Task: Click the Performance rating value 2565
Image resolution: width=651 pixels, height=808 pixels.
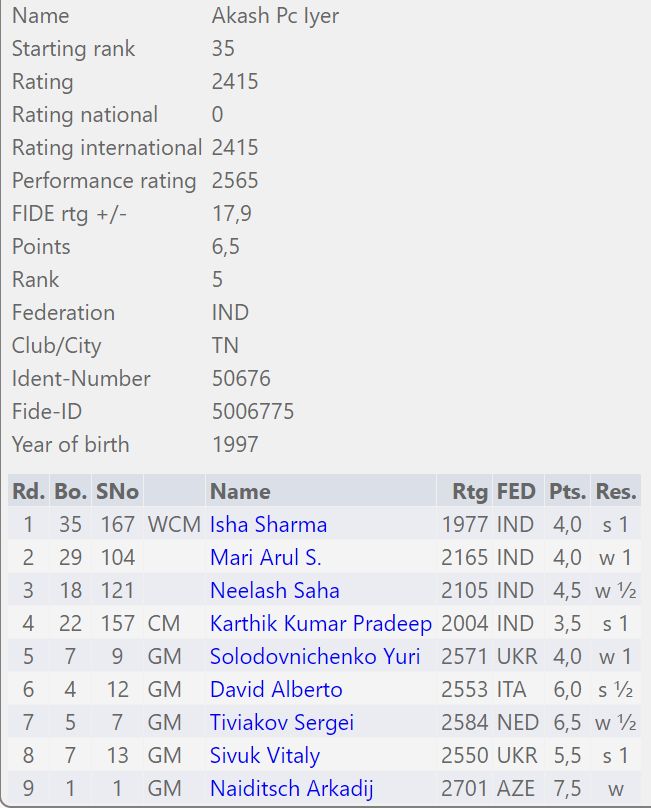Action: click(235, 180)
